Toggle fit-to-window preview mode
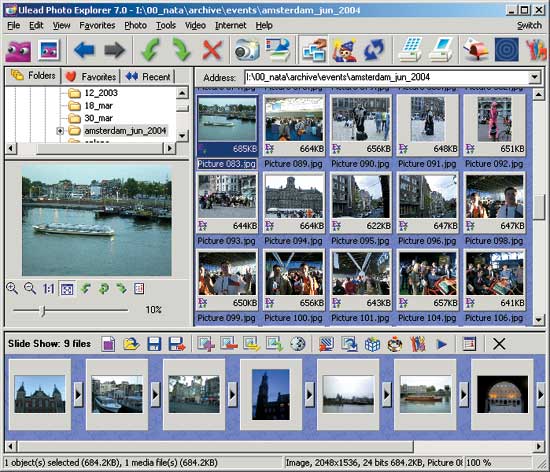Viewport: 550px width, 472px height. [67, 289]
